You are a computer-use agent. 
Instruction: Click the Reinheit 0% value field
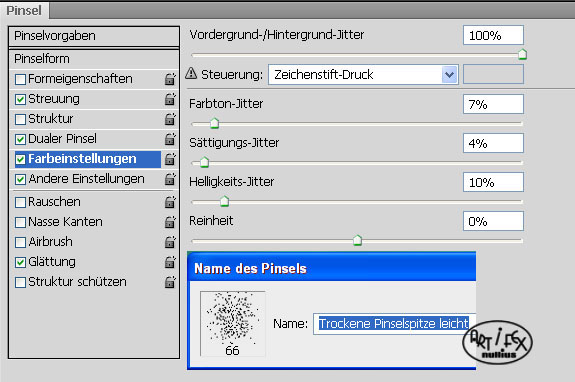click(493, 221)
